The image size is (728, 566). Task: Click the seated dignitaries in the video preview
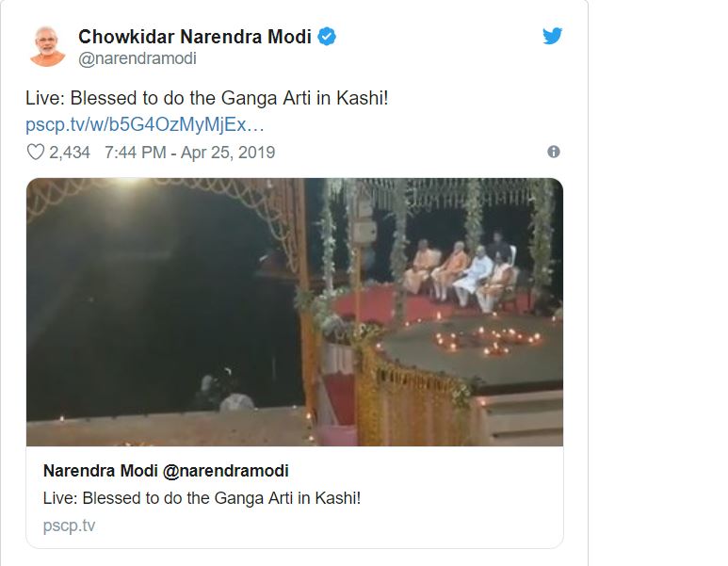point(460,273)
